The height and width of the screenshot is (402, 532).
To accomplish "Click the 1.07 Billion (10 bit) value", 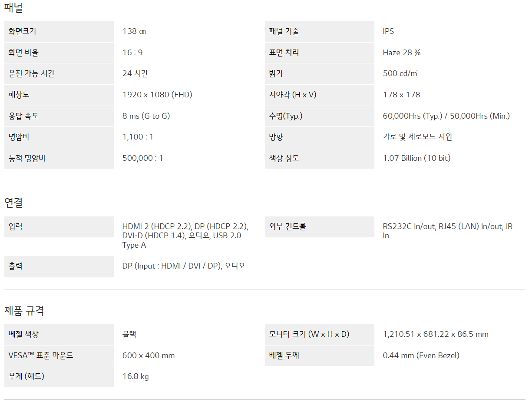I will coord(416,158).
